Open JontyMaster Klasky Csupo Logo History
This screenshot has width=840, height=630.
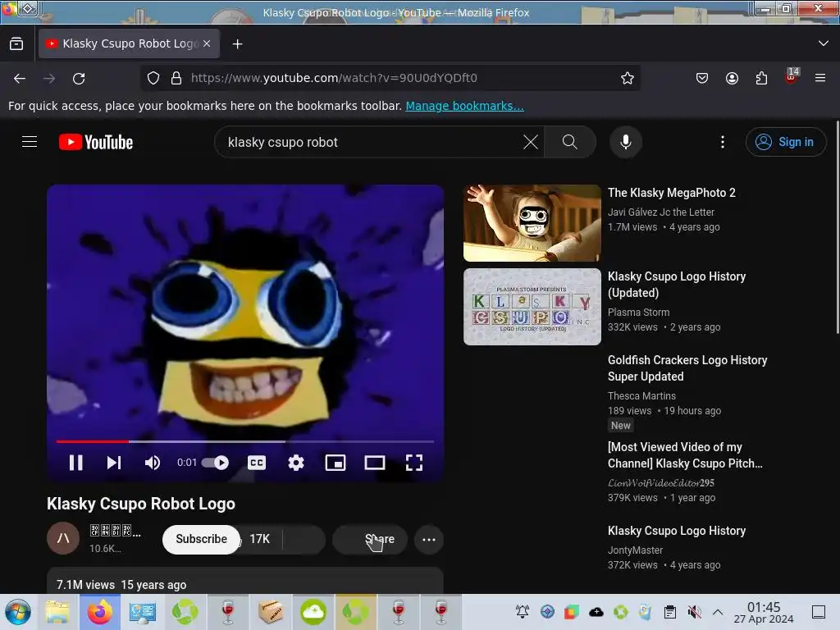pyautogui.click(x=676, y=531)
